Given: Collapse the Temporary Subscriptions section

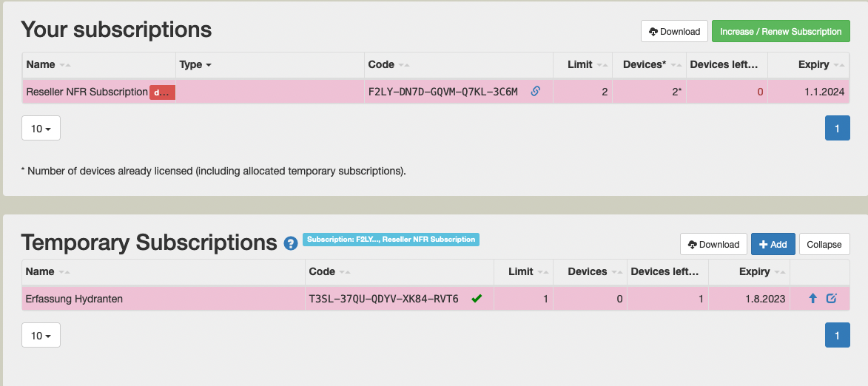Looking at the screenshot, I should click(824, 245).
